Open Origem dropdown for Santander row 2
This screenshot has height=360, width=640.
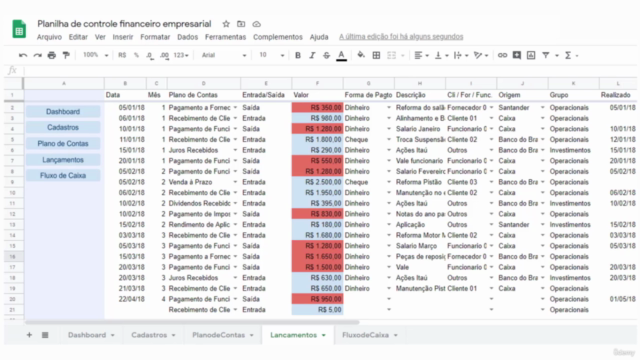click(x=542, y=108)
